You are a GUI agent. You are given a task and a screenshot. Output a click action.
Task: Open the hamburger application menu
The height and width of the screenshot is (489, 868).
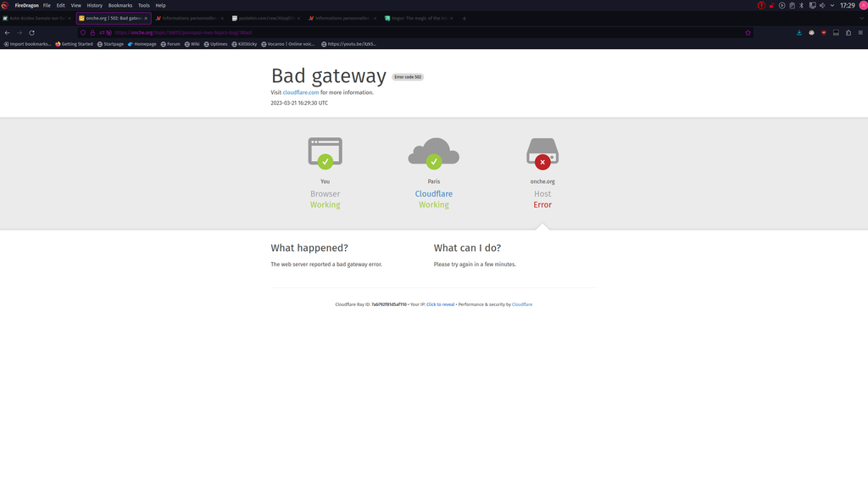tap(860, 33)
